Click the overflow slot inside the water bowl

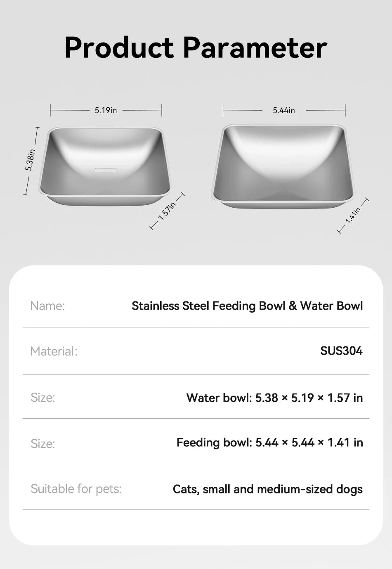(x=106, y=170)
